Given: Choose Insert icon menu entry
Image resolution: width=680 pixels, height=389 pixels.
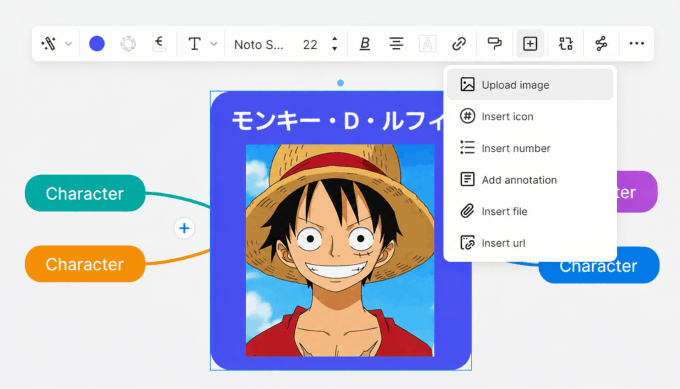Looking at the screenshot, I should (x=530, y=116).
